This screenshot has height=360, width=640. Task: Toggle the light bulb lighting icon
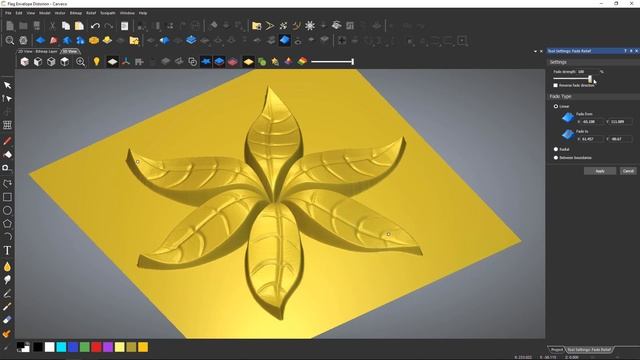pyautogui.click(x=96, y=62)
